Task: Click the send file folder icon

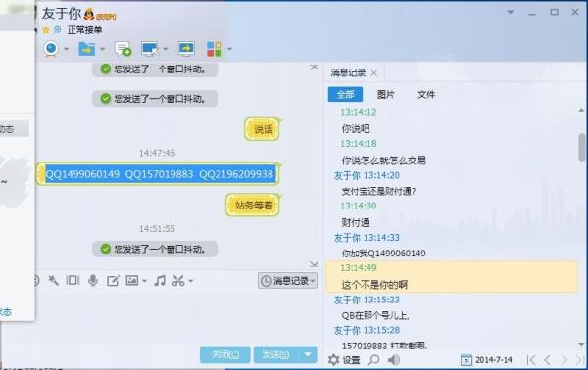Action: [x=86, y=49]
